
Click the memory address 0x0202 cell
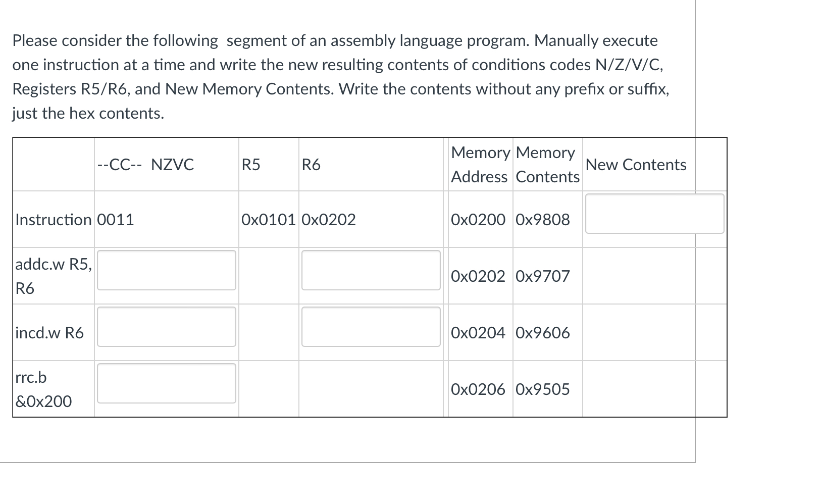tap(476, 276)
